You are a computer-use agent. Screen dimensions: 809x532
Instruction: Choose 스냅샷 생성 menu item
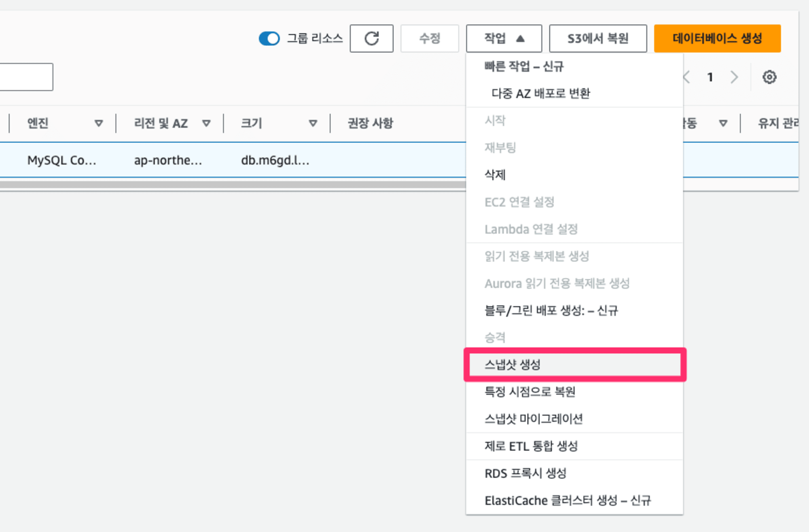click(574, 365)
